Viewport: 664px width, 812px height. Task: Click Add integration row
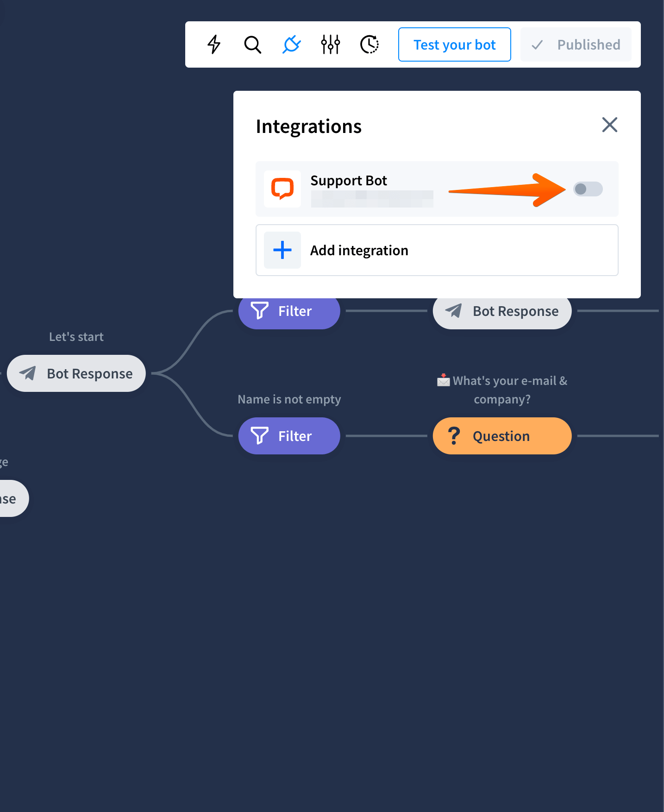pos(437,250)
